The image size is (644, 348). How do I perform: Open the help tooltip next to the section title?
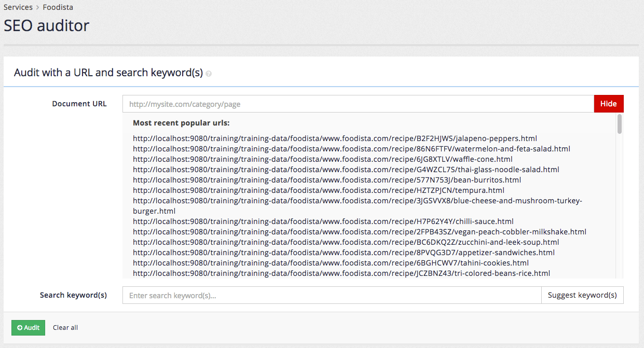click(209, 74)
